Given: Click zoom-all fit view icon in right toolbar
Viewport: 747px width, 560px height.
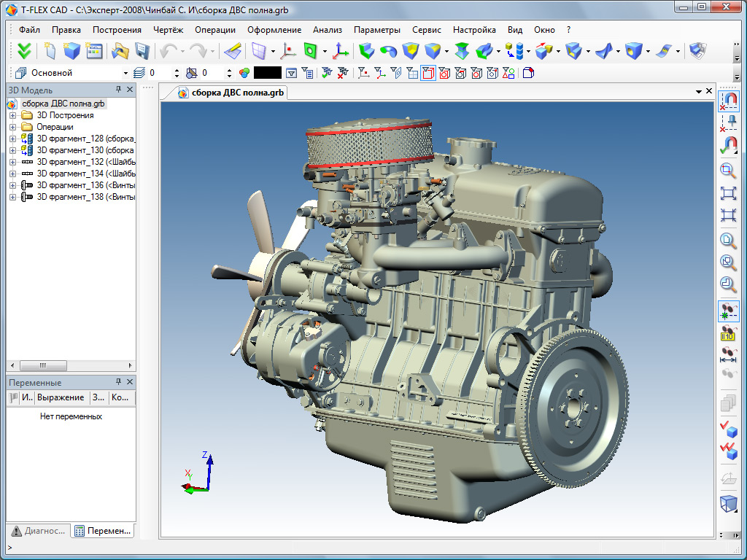Looking at the screenshot, I should (x=728, y=192).
